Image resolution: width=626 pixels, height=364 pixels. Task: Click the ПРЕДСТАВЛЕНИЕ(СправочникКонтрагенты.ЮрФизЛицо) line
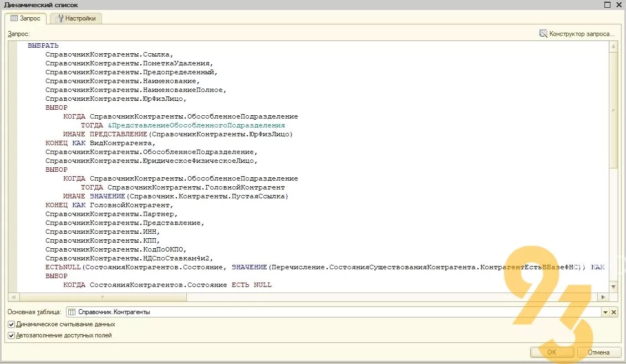pyautogui.click(x=191, y=134)
